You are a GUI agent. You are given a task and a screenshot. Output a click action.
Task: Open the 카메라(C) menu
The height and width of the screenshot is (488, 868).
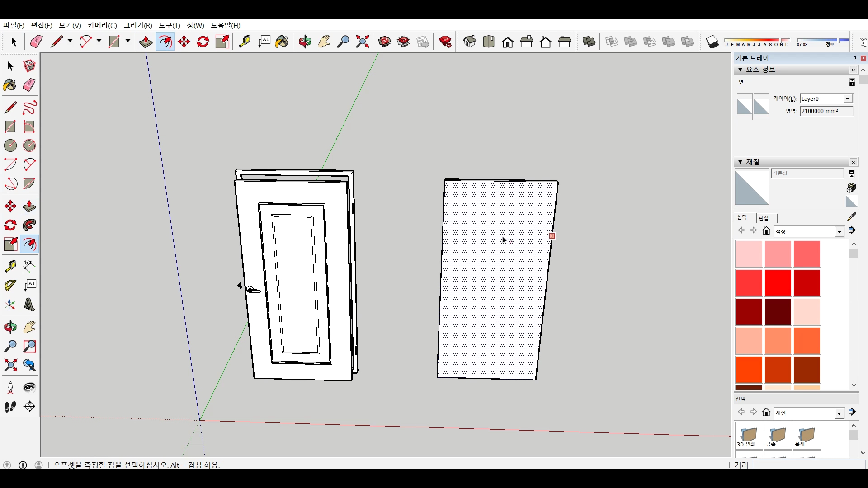pyautogui.click(x=102, y=25)
